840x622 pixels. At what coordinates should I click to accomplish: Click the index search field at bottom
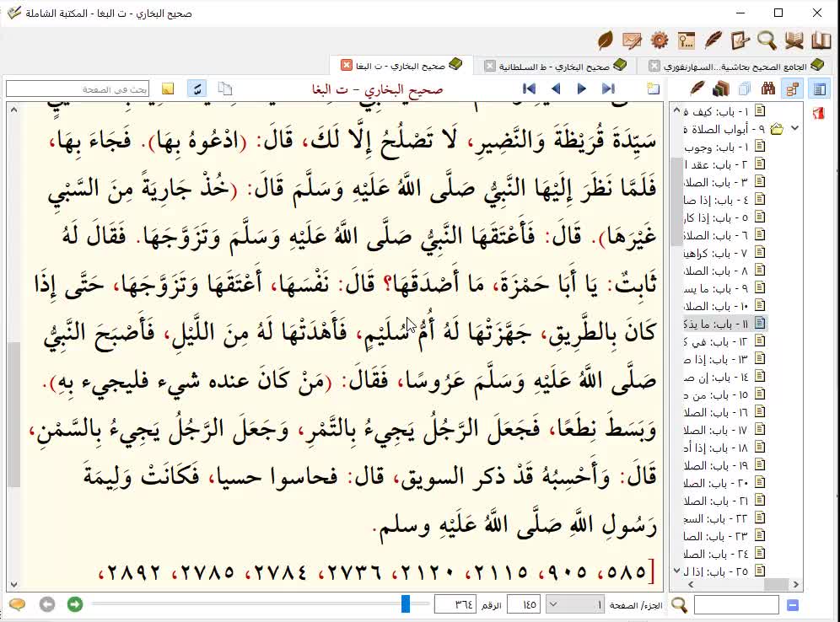pyautogui.click(x=736, y=605)
